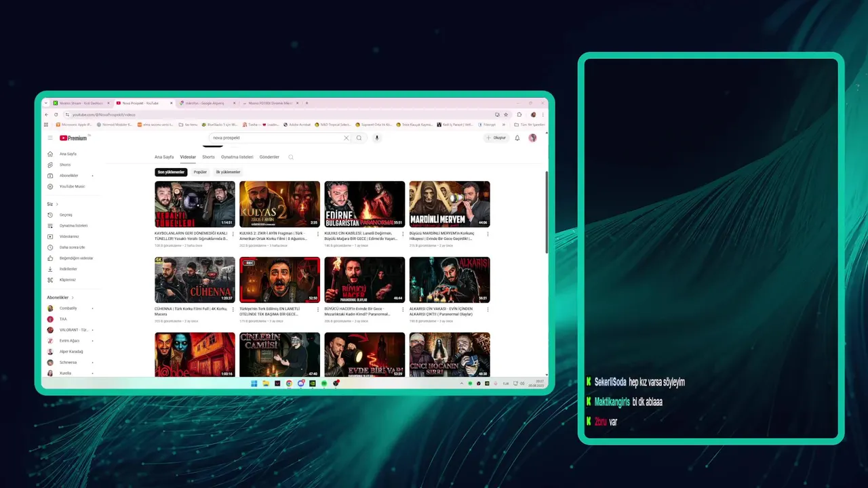Open YouTube notifications bell
The image size is (868, 488).
[x=517, y=138]
